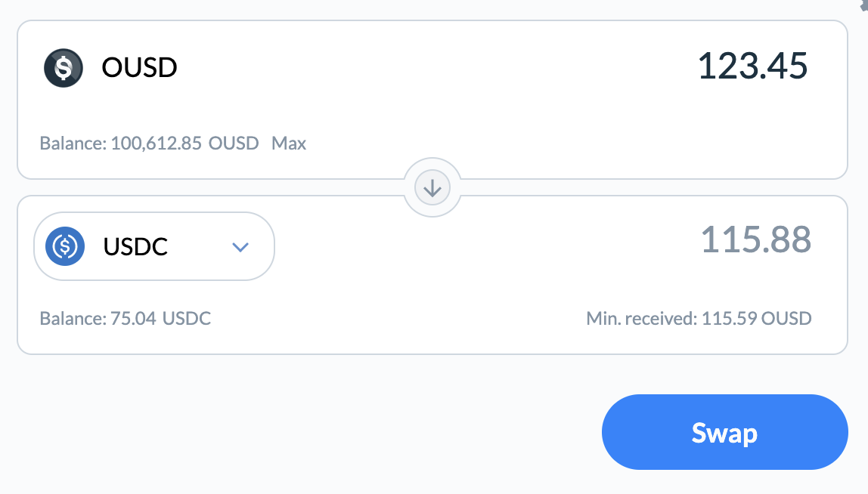Click the USDC balance label

pos(125,318)
